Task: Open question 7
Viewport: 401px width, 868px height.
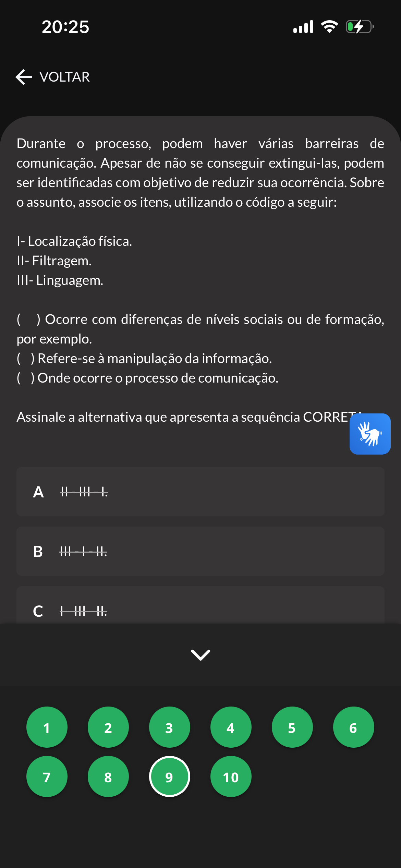Action: click(47, 776)
